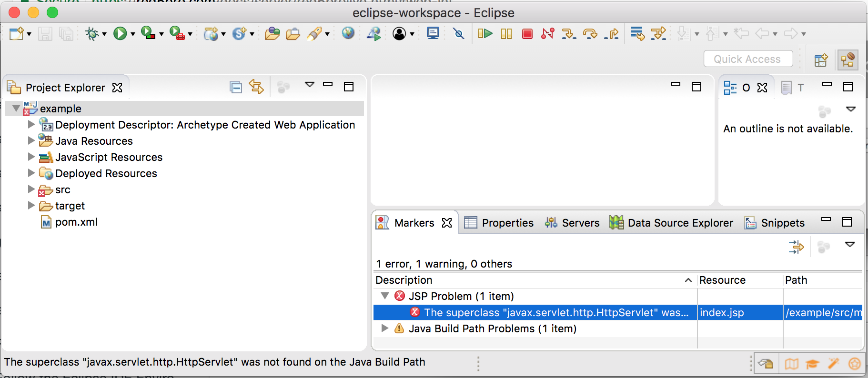Click the Open Type folder icon
868x378 pixels.
[272, 34]
